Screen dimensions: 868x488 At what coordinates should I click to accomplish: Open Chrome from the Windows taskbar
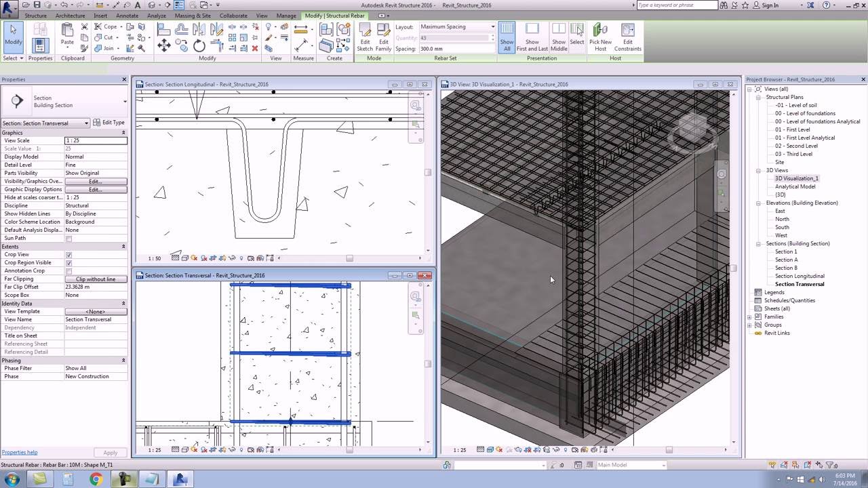pos(96,479)
